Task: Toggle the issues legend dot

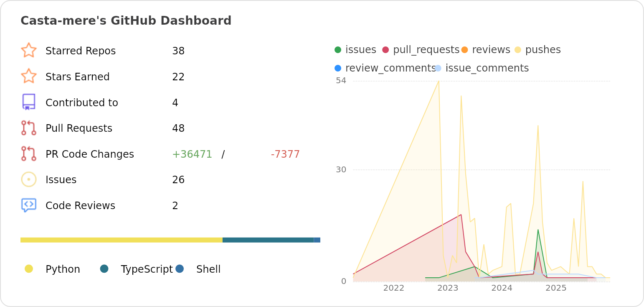Action: tap(338, 50)
